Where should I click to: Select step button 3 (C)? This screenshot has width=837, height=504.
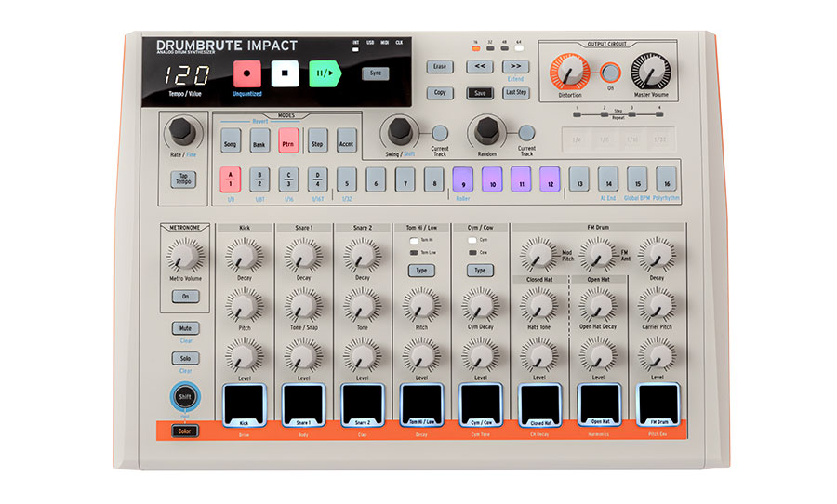point(288,179)
